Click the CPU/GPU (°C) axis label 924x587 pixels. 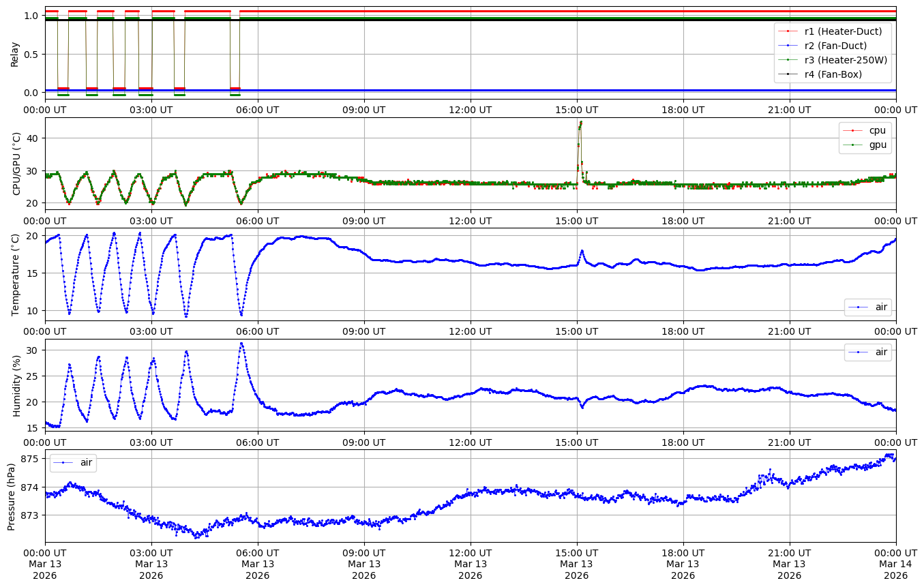(16, 164)
